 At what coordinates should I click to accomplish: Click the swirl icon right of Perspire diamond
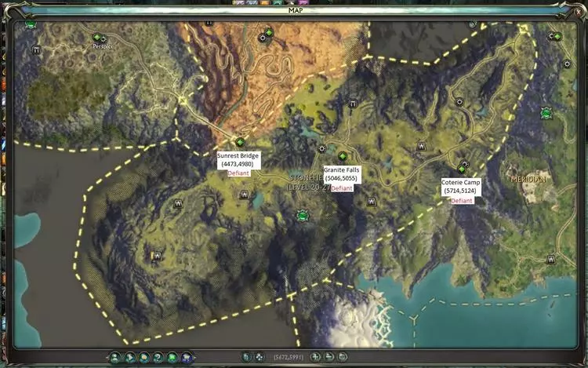103,39
